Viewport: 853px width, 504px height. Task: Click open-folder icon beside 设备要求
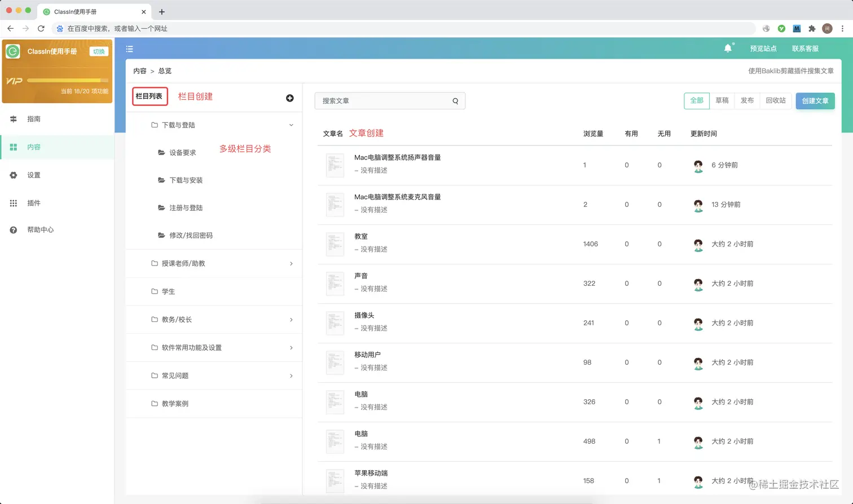[x=161, y=152]
